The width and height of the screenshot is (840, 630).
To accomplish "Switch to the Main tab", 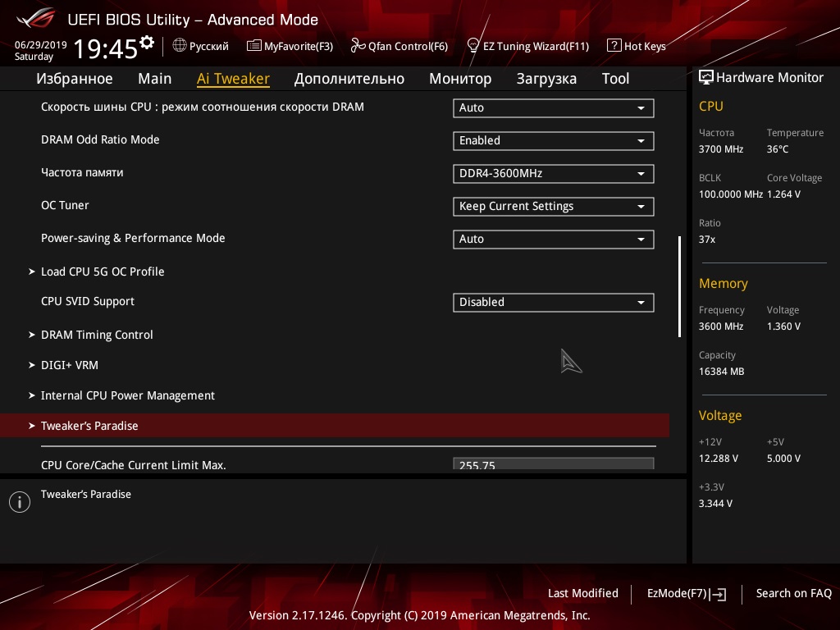I will tap(155, 79).
